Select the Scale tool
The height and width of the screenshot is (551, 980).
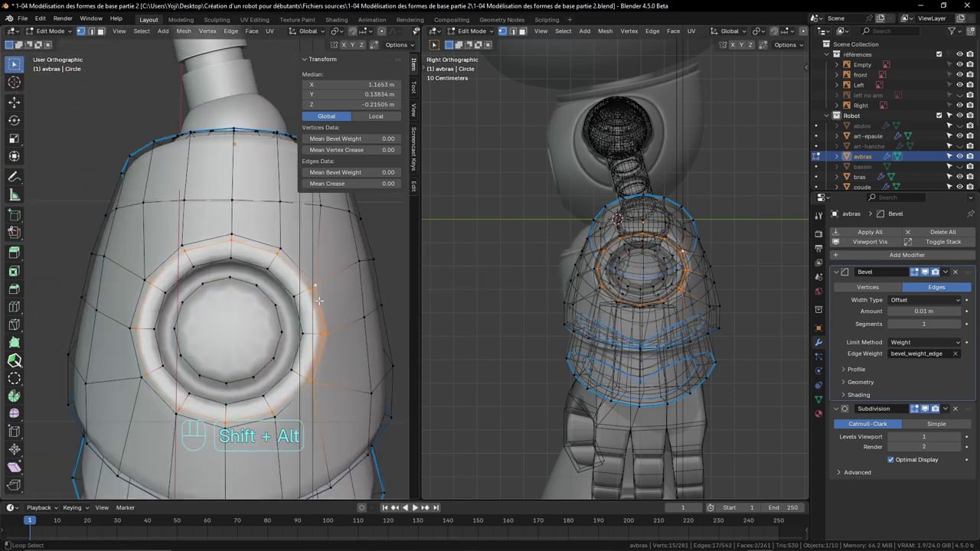(x=14, y=136)
